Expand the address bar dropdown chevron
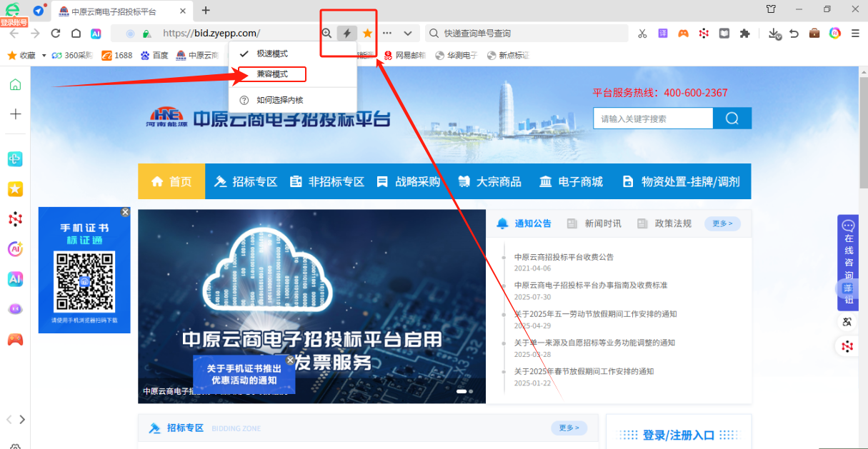The width and height of the screenshot is (868, 449). (x=407, y=34)
